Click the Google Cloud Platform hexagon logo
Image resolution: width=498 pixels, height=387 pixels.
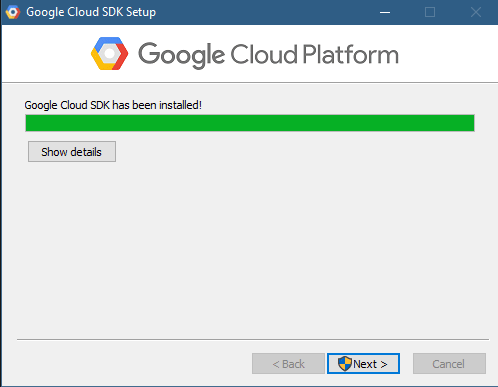pyautogui.click(x=109, y=54)
